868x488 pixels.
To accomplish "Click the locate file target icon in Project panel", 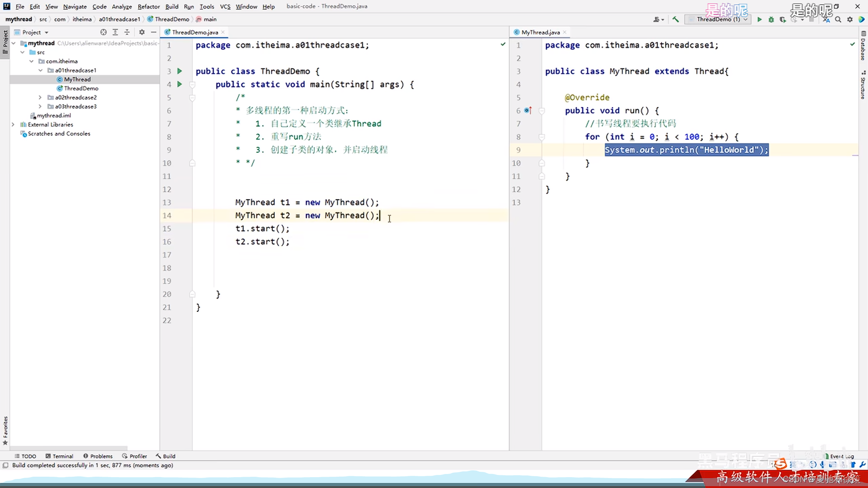I will [104, 32].
